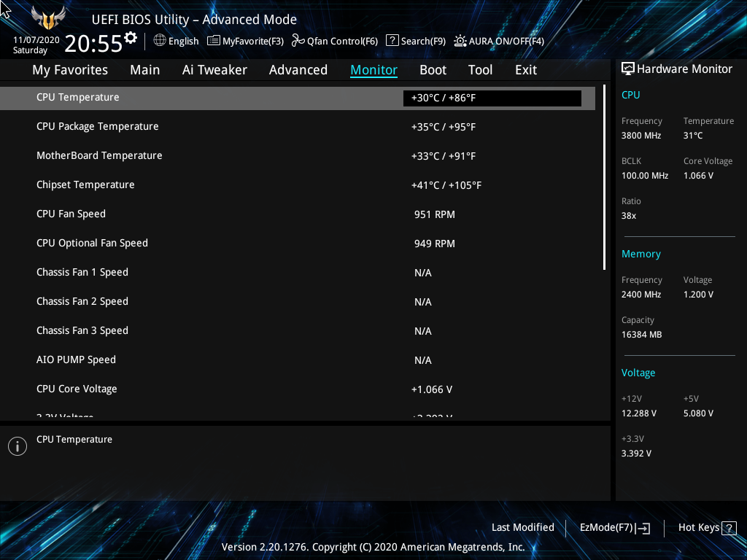Click the monitor list vertical scrollbar
This screenshot has width=747, height=560.
pyautogui.click(x=604, y=177)
